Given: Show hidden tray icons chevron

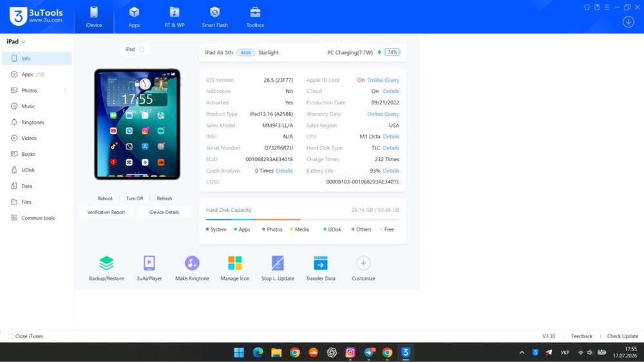Looking at the screenshot, I should [x=522, y=352].
